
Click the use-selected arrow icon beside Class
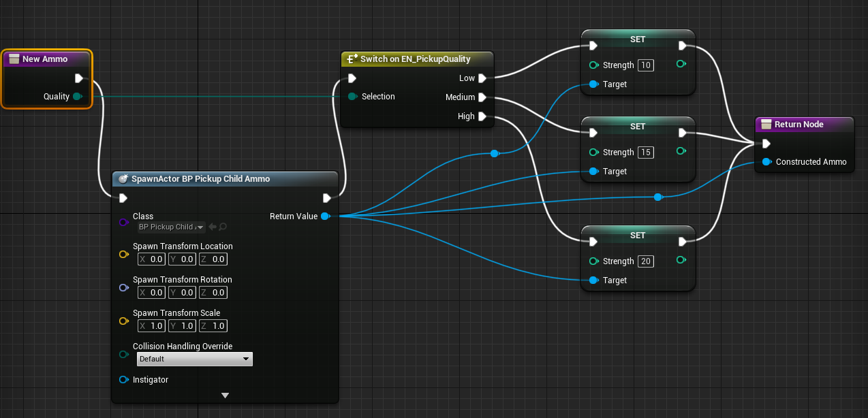[x=213, y=227]
